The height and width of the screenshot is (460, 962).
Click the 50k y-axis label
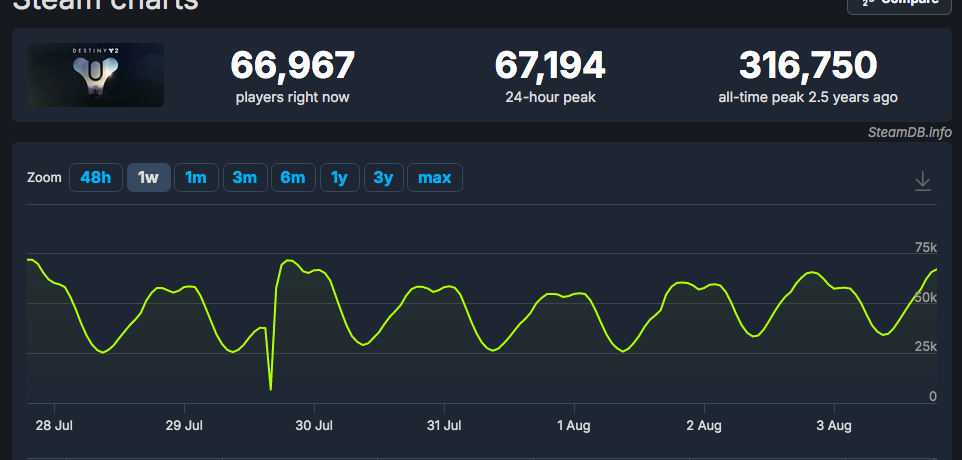coord(926,297)
